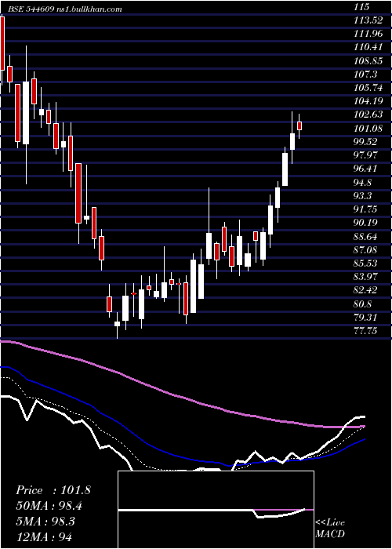This screenshot has height=549, width=392.
Task: Click the 82.42 price axis label
Action: point(366,290)
